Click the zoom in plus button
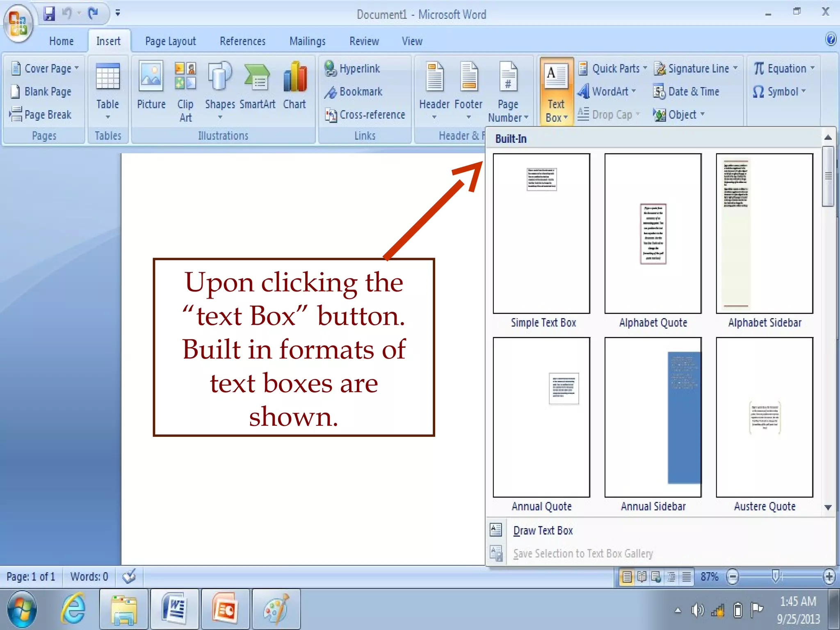 point(829,577)
